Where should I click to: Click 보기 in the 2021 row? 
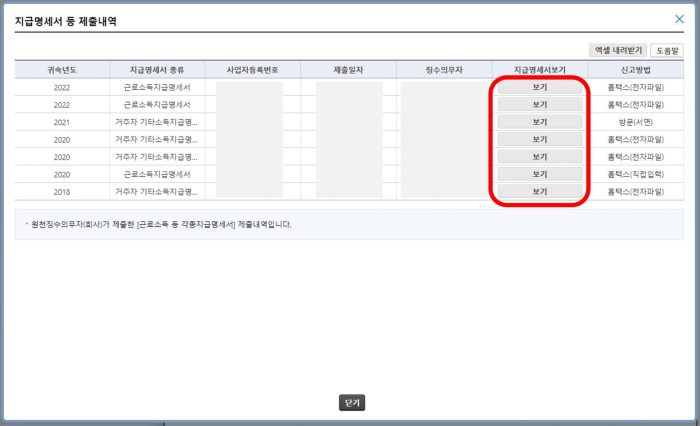click(540, 122)
